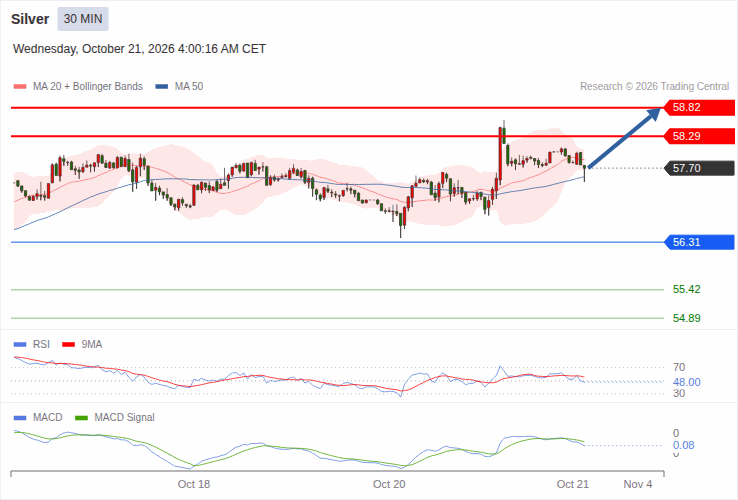
Task: Click the 56.31 pivot price tag
Action: click(x=699, y=242)
